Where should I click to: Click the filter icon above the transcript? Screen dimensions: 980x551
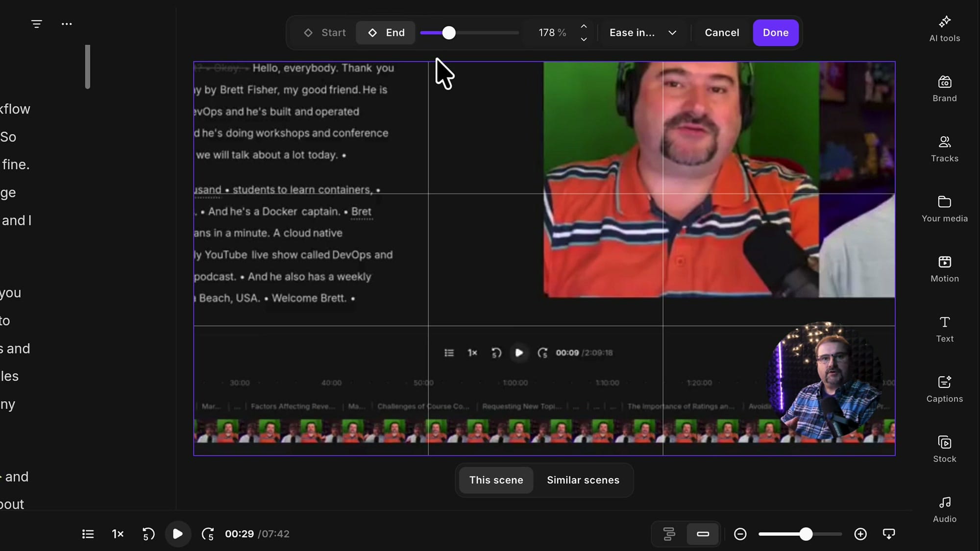(37, 24)
